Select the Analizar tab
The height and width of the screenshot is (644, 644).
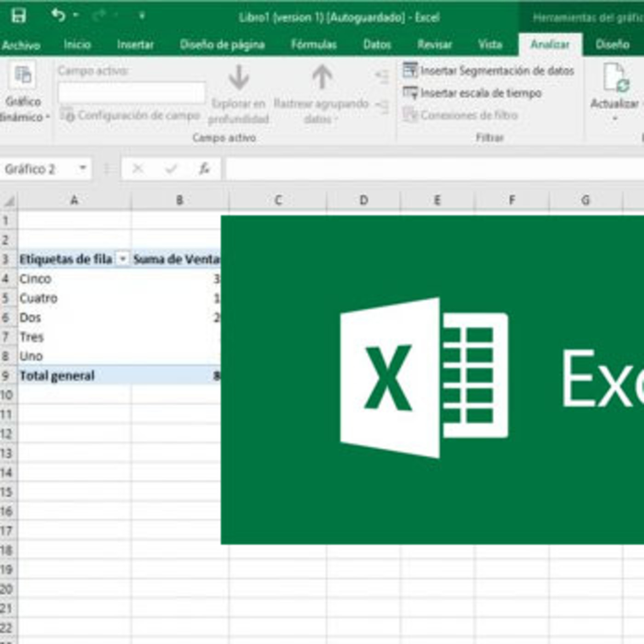point(550,45)
